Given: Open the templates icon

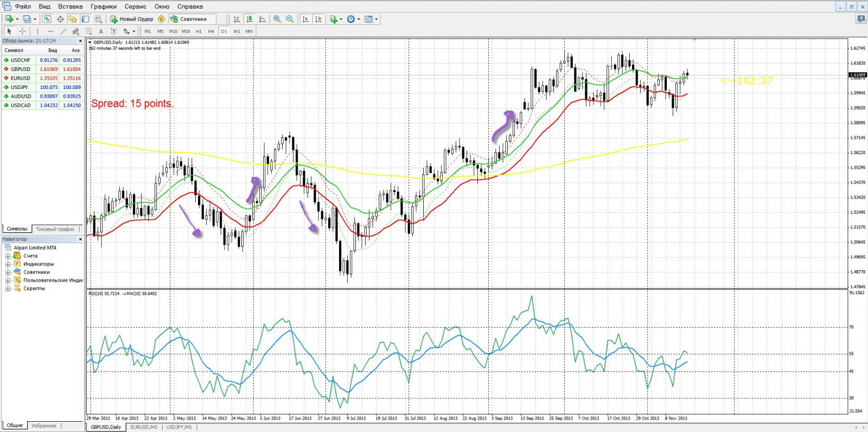Looking at the screenshot, I should pyautogui.click(x=368, y=19).
